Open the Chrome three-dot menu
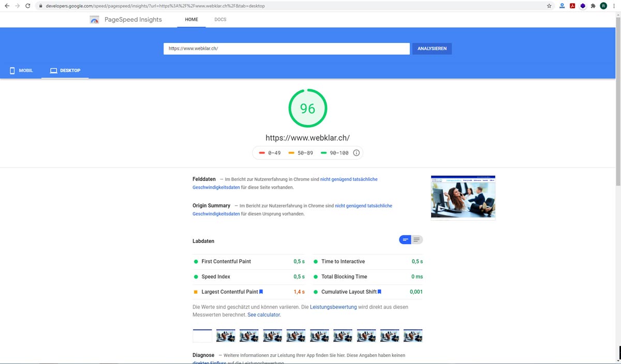The width and height of the screenshot is (621, 364). 614,6
